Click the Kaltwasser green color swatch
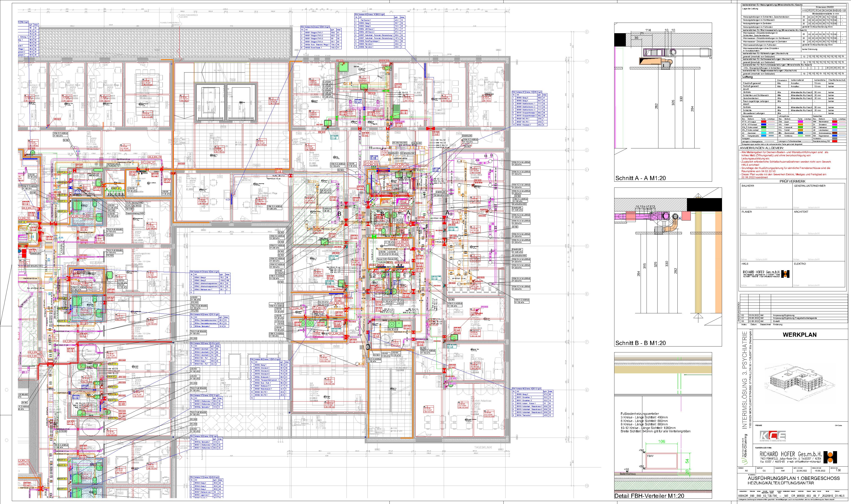Viewport: 851px width, 504px height. click(x=835, y=127)
